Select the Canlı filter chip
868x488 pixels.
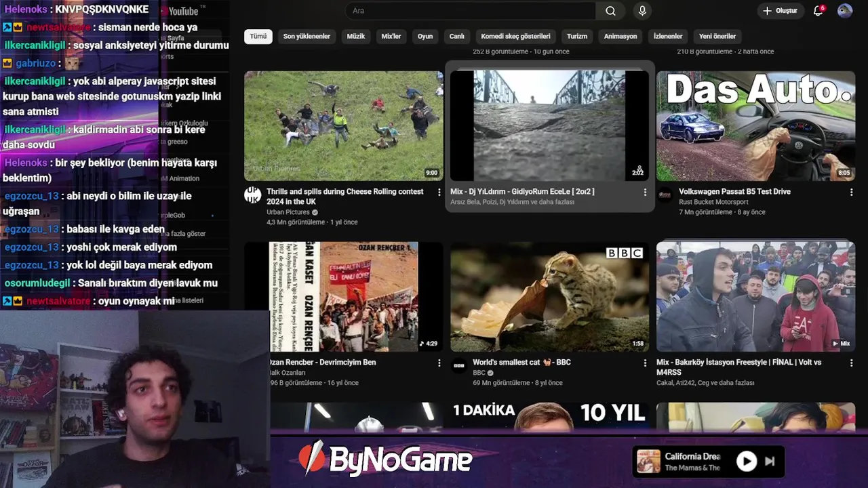click(x=457, y=37)
